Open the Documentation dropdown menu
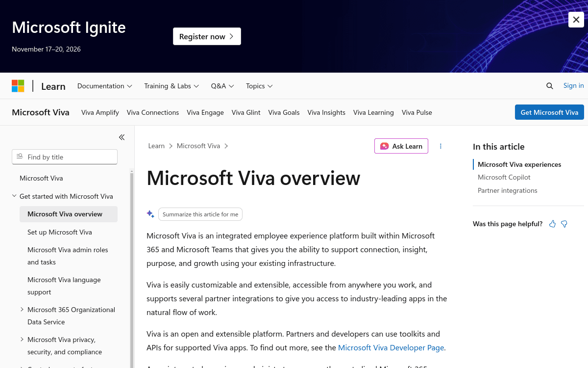588x368 pixels. [105, 86]
